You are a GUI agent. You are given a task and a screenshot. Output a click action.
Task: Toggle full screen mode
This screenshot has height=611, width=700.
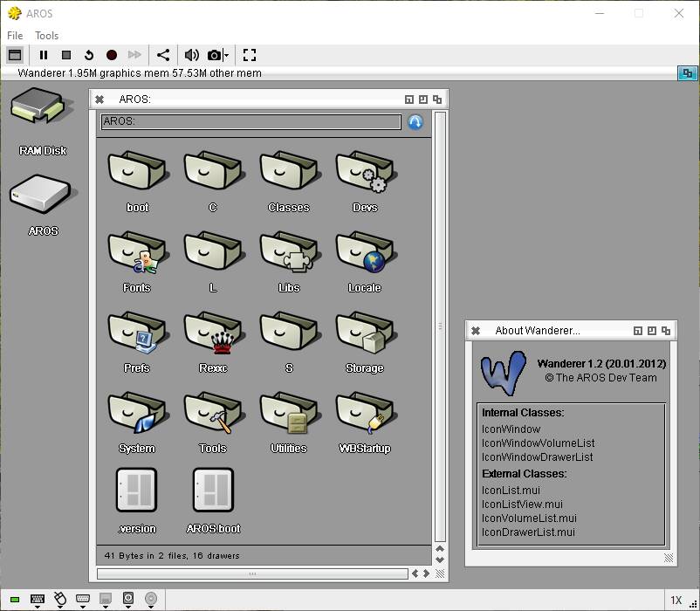point(250,55)
